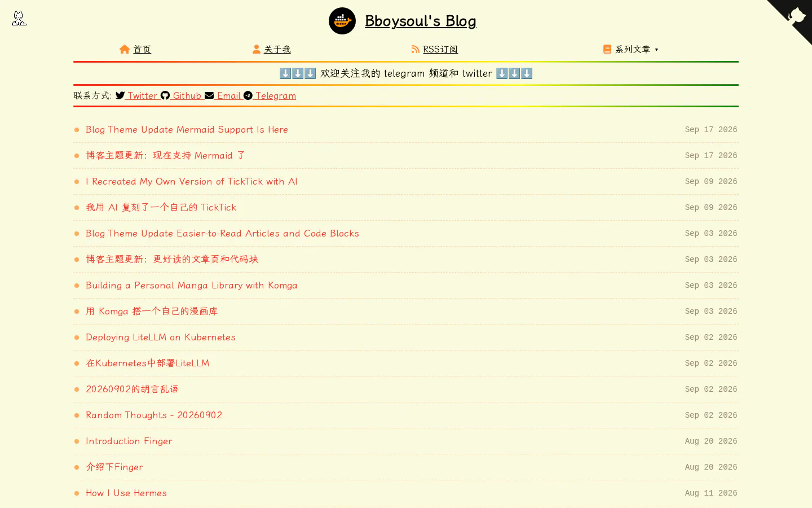Screen dimensions: 812x508
Task: Click the Github logo icon in contacts
Action: [165, 95]
